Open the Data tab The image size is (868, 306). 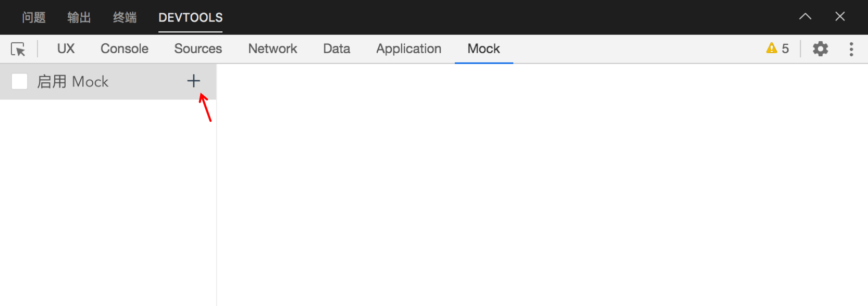click(337, 49)
